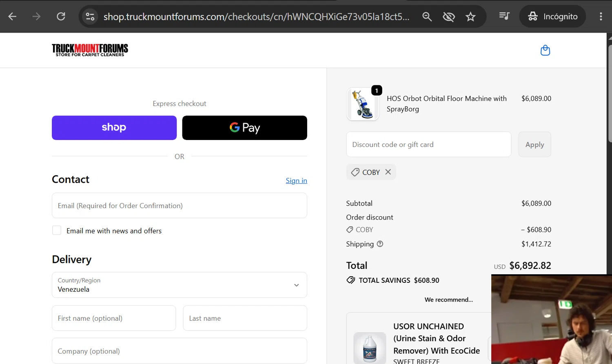This screenshot has height=364, width=612.
Task: Click the Order discount label
Action: [x=370, y=218]
